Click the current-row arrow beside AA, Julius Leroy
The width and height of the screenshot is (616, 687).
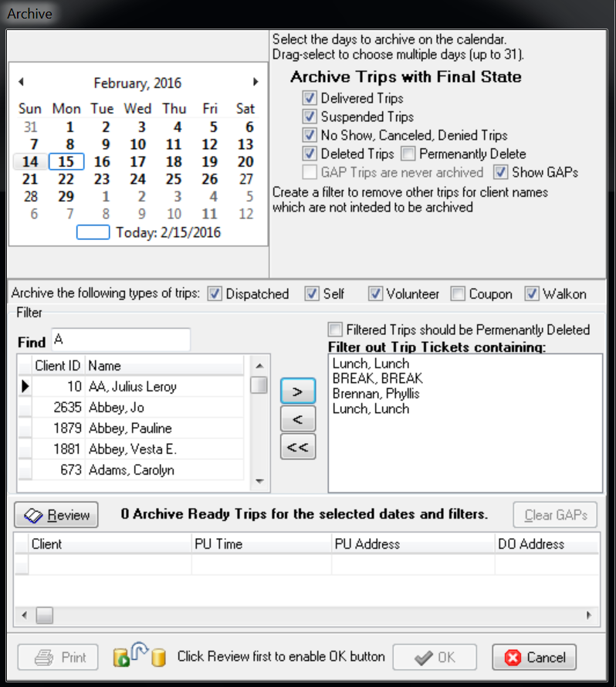pyautogui.click(x=25, y=386)
